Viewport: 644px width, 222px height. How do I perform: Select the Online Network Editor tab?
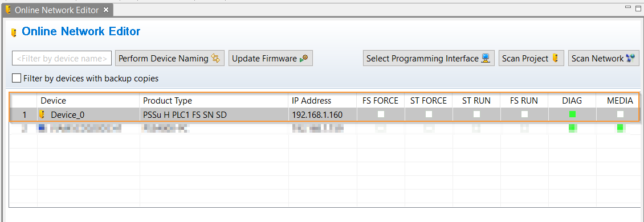(x=56, y=10)
